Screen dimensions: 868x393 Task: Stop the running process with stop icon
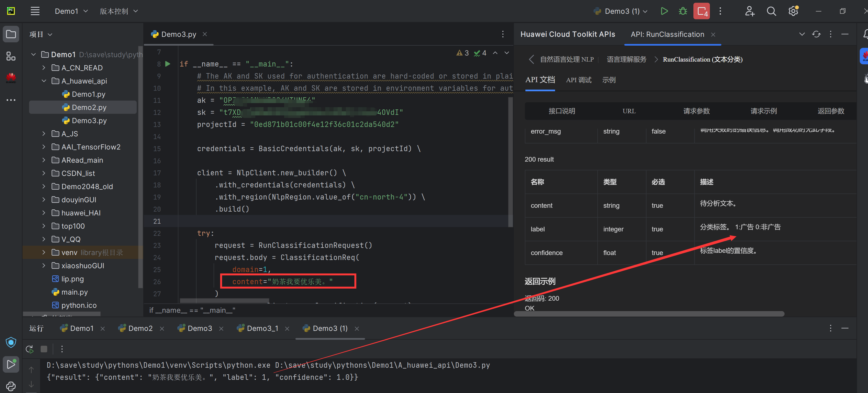[x=44, y=349]
